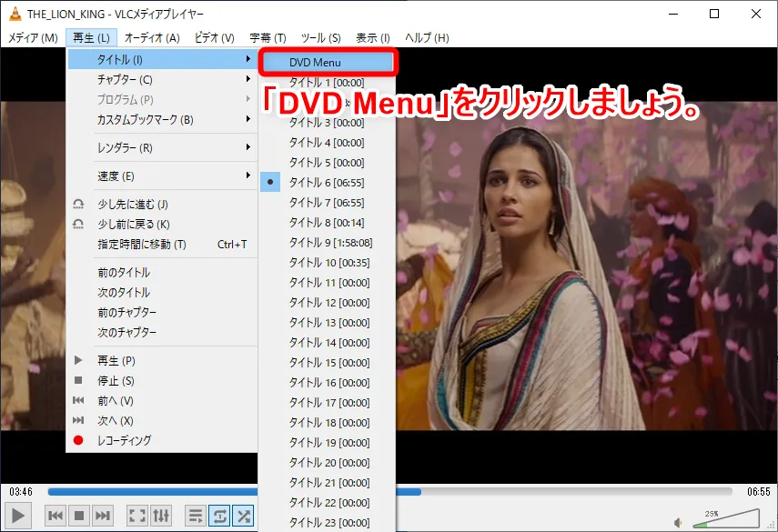Click the playback seek bar
778x532 pixels.
point(389,492)
